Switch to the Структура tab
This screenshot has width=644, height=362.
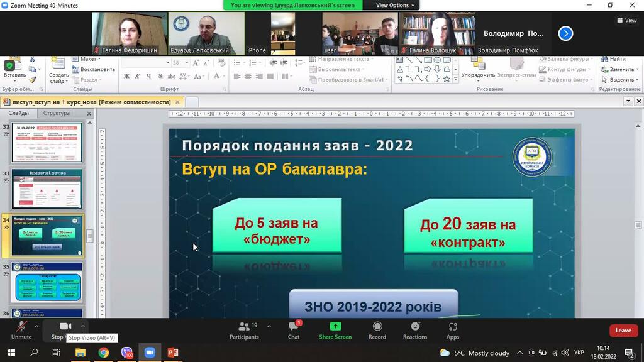[x=57, y=114]
